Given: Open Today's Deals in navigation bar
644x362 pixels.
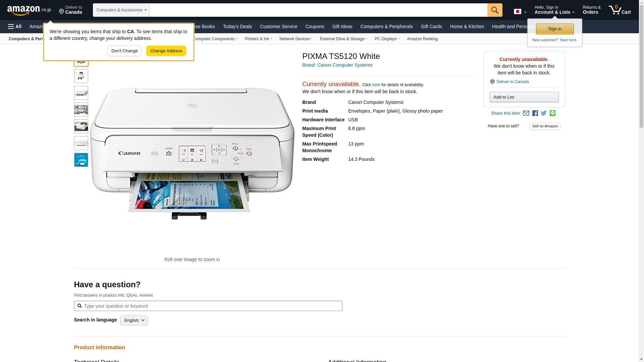Looking at the screenshot, I should pos(237,26).
